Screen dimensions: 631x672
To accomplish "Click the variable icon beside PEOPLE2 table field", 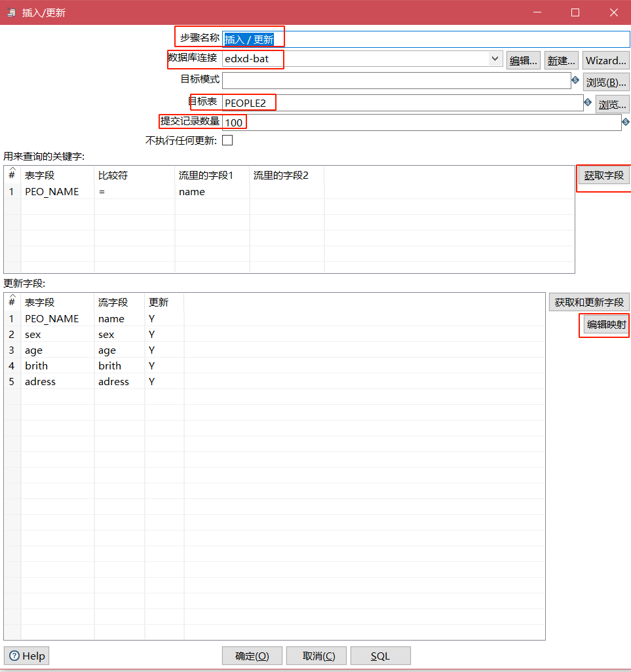I will [x=588, y=103].
